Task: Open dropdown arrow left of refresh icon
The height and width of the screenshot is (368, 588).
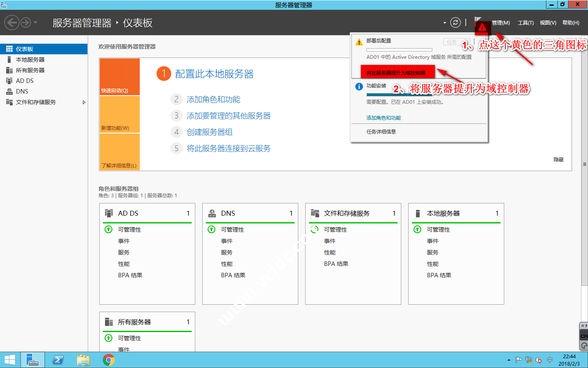Action: click(x=445, y=23)
